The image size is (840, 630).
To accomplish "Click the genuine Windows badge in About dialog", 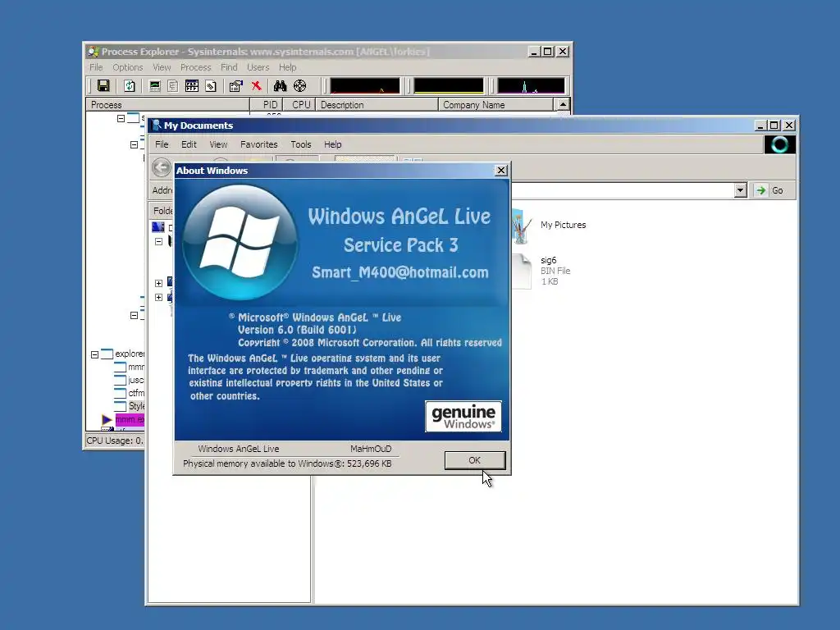I will pyautogui.click(x=463, y=416).
